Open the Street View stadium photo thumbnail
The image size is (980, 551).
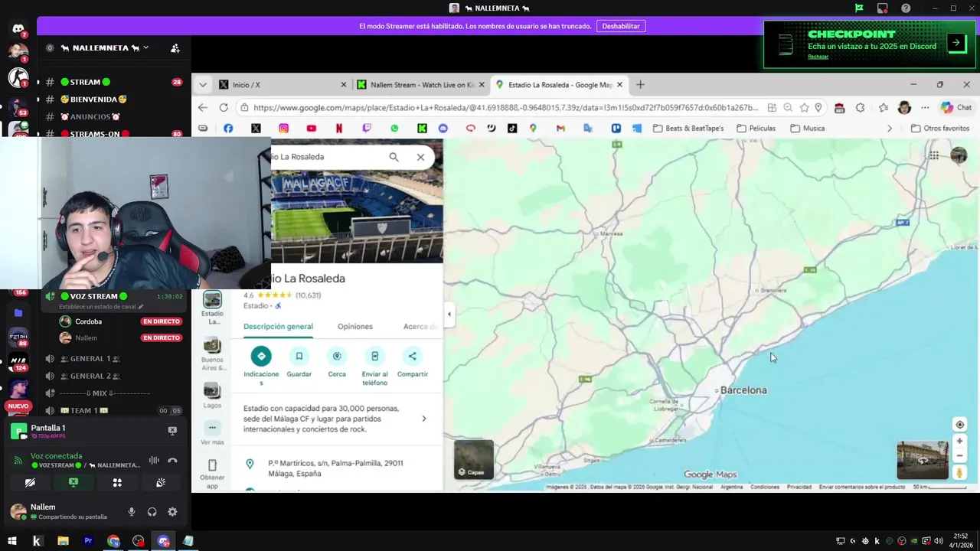click(x=923, y=460)
